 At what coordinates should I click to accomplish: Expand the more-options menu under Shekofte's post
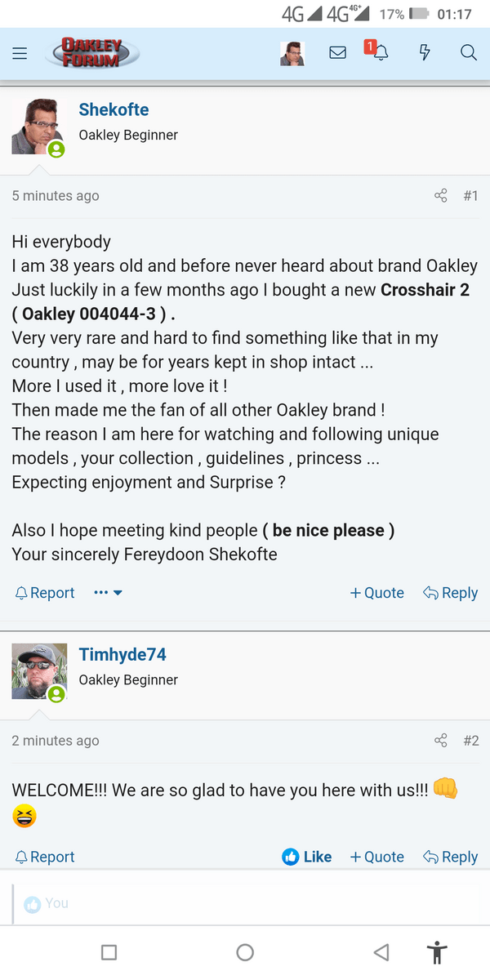(x=108, y=592)
